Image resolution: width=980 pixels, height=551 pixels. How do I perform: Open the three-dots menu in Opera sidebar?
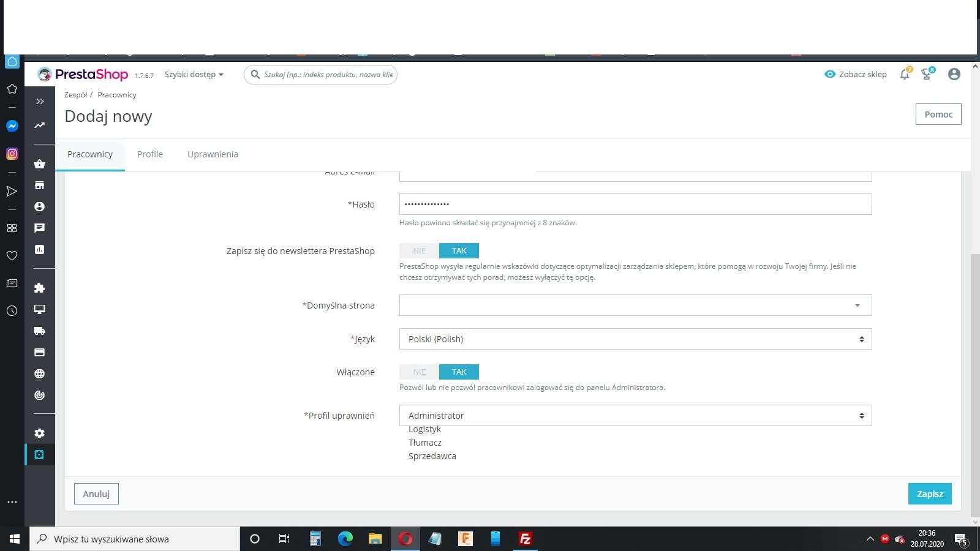tap(12, 502)
